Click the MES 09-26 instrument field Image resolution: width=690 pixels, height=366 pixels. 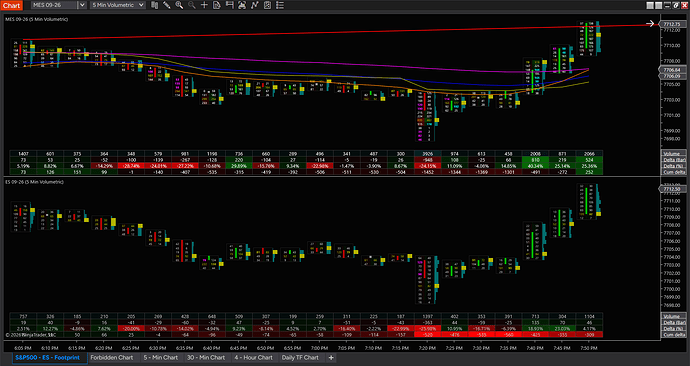[54, 5]
